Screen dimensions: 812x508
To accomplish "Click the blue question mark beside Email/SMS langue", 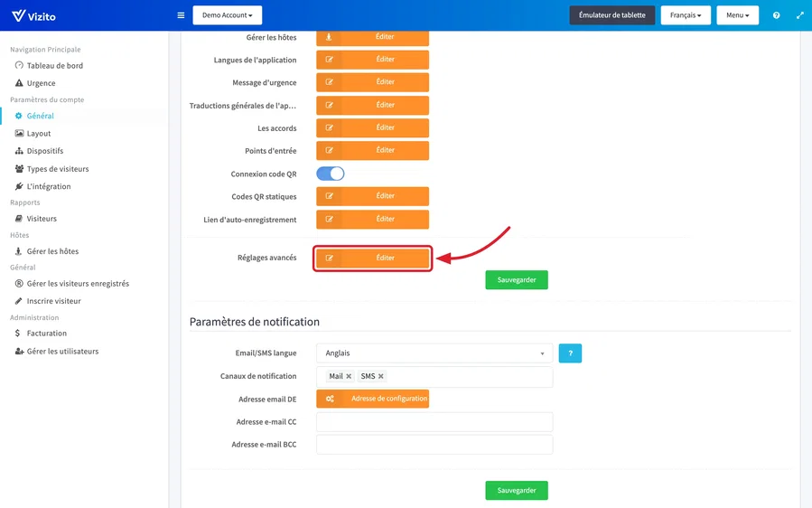I will pyautogui.click(x=570, y=353).
